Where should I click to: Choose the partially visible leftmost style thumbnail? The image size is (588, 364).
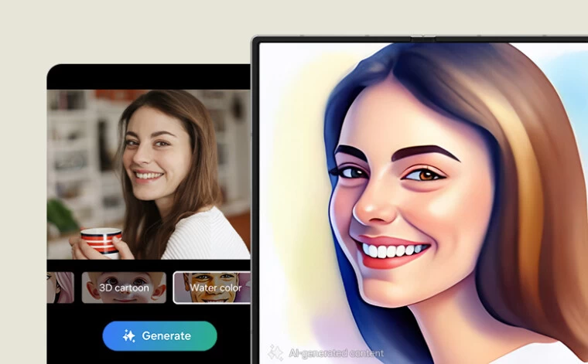(60, 287)
